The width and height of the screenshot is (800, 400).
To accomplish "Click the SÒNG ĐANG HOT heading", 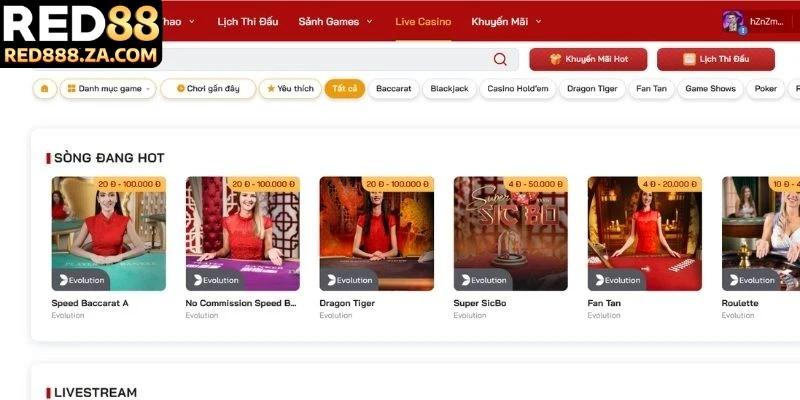I will point(109,158).
